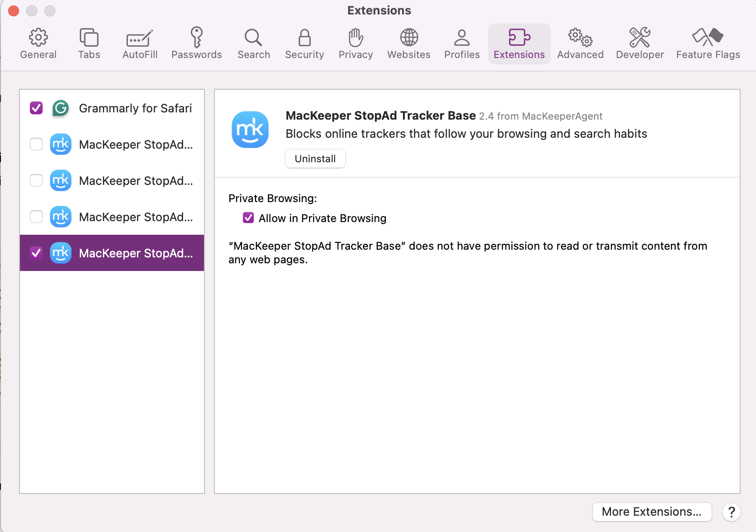Open the AutoFill preferences
Viewport: 756px width, 532px height.
(139, 43)
